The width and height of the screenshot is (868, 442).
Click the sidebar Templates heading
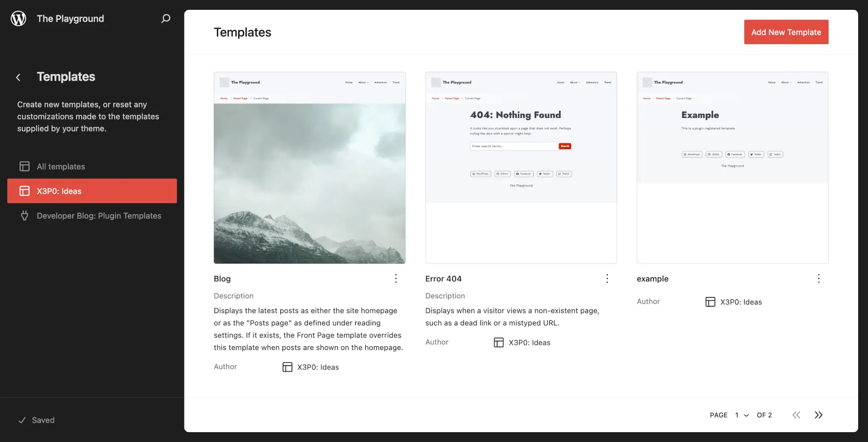click(x=66, y=77)
